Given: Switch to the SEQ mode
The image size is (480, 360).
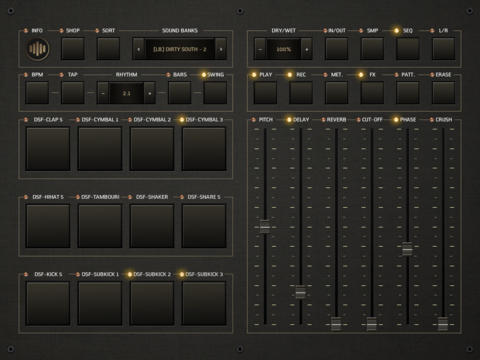Looking at the screenshot, I should (x=408, y=49).
